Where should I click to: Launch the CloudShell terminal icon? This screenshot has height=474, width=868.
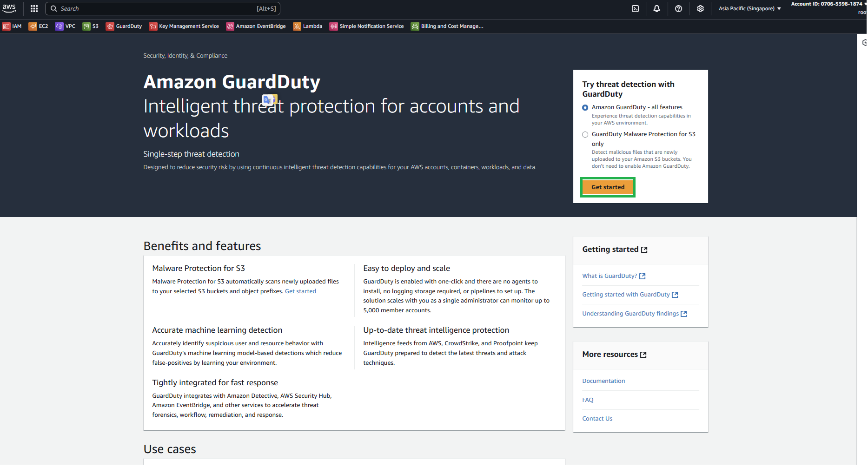635,8
